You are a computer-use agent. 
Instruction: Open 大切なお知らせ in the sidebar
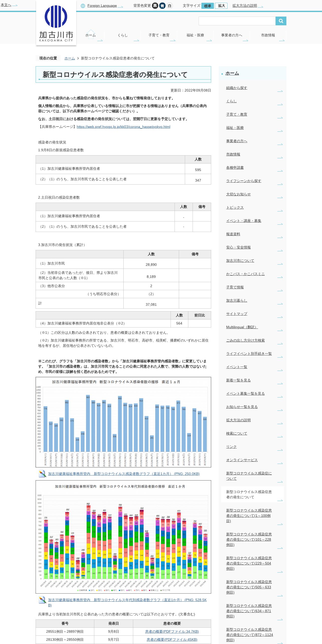pos(238,194)
